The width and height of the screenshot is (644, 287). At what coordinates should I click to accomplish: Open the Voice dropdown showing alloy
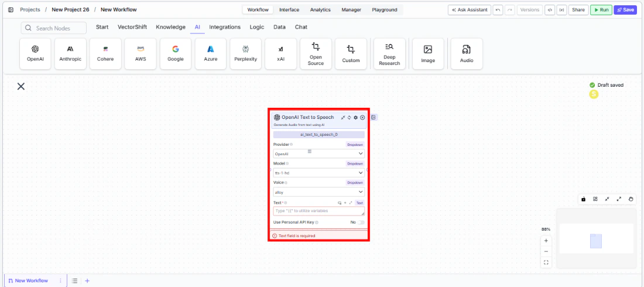[318, 192]
